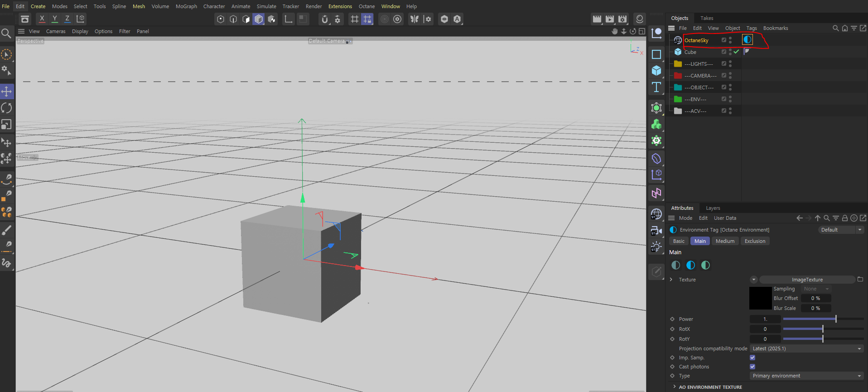This screenshot has height=392, width=868.
Task: Click the Medium tab button
Action: click(x=725, y=241)
